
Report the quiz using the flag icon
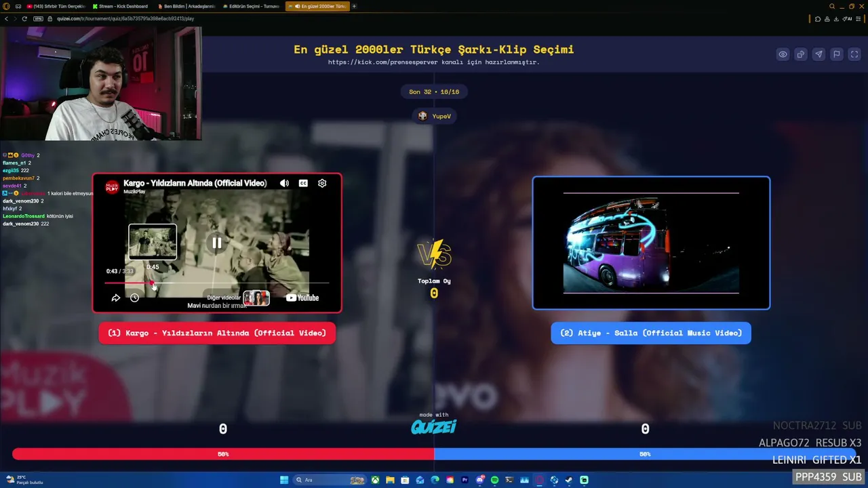click(x=837, y=54)
